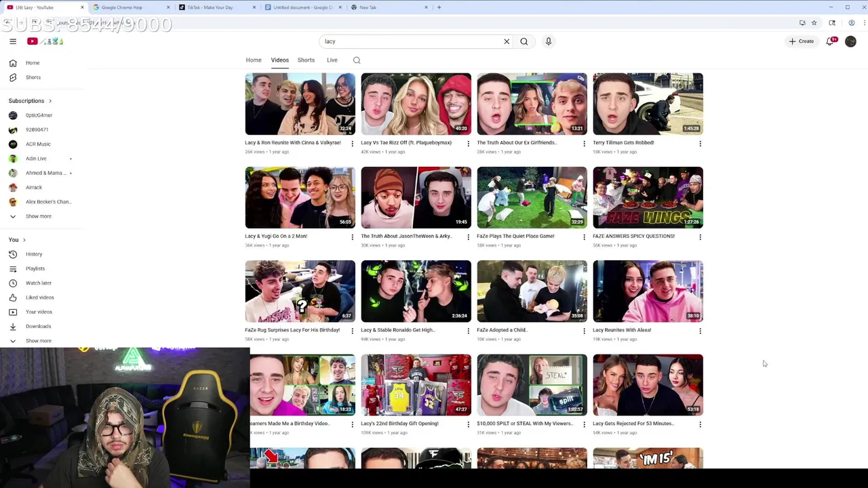Open Playlists in the sidebar
This screenshot has width=868, height=488.
tap(41, 268)
